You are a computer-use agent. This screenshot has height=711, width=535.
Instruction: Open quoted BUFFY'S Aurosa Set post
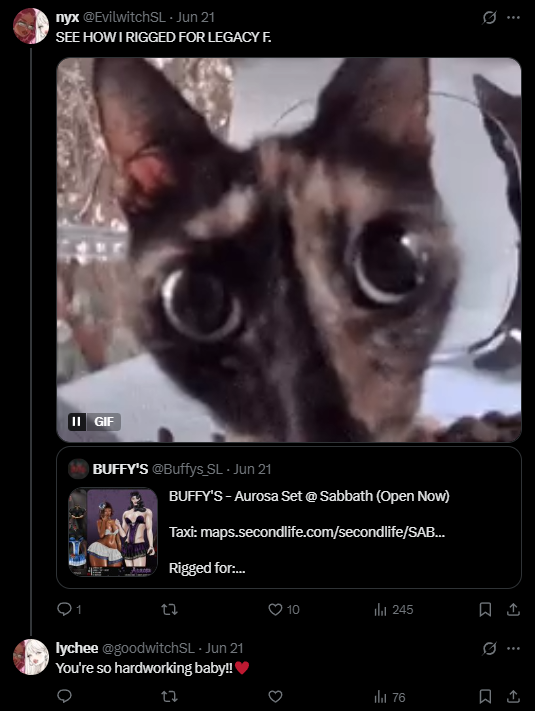click(289, 517)
